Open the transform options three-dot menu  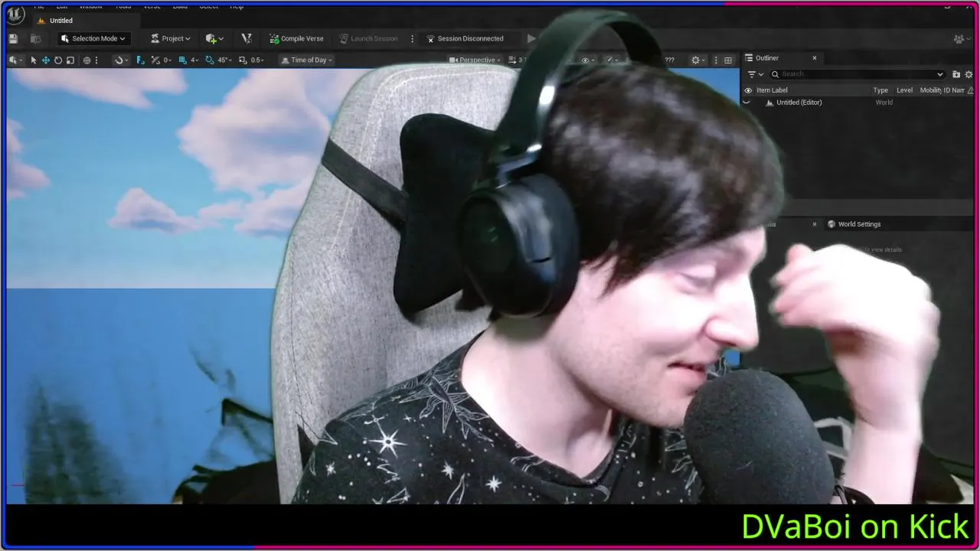tap(96, 60)
